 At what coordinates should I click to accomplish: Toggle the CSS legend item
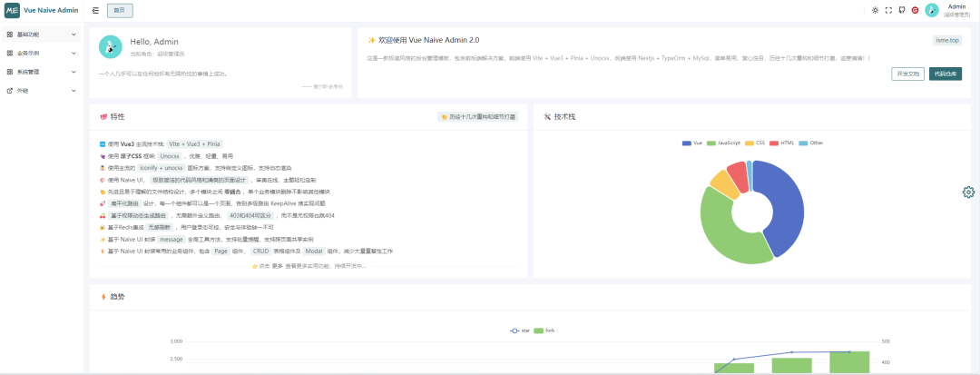pos(755,143)
